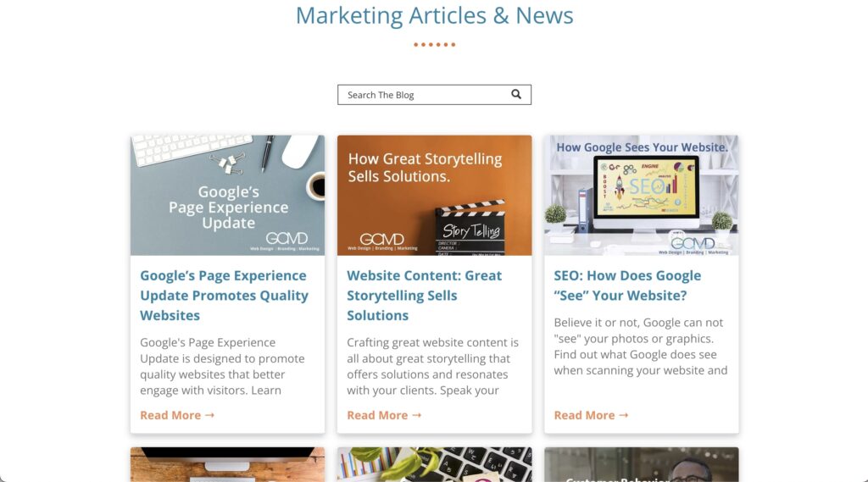
Task: Click arrow icon after first Read More
Action: pyautogui.click(x=209, y=415)
